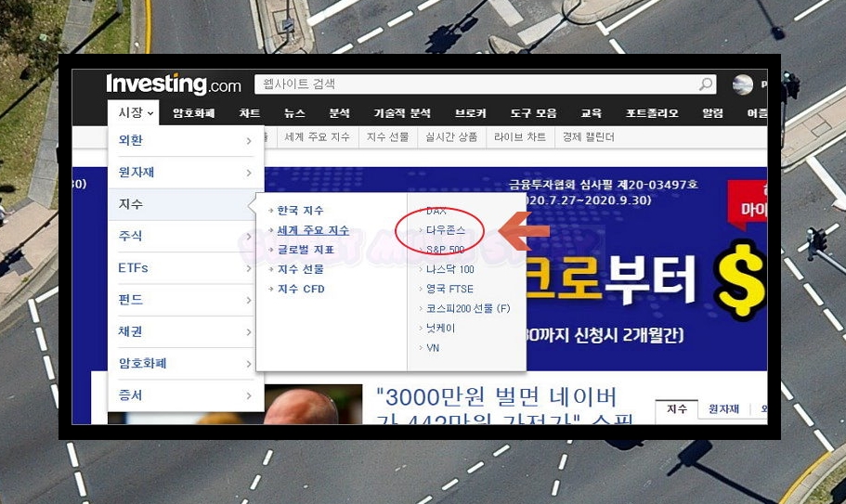Expand the dropdown's 암호화폐 submenu arrow

click(249, 364)
